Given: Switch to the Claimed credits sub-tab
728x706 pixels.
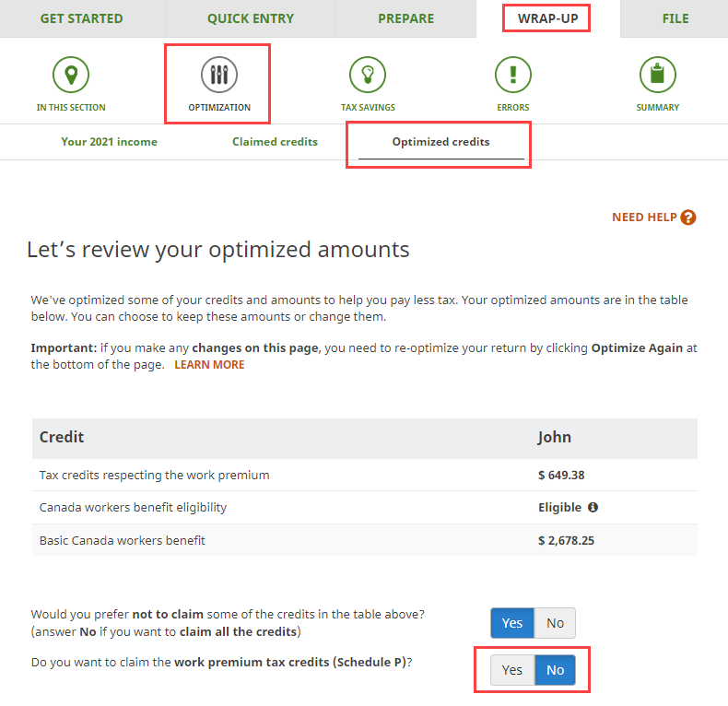Looking at the screenshot, I should [275, 142].
